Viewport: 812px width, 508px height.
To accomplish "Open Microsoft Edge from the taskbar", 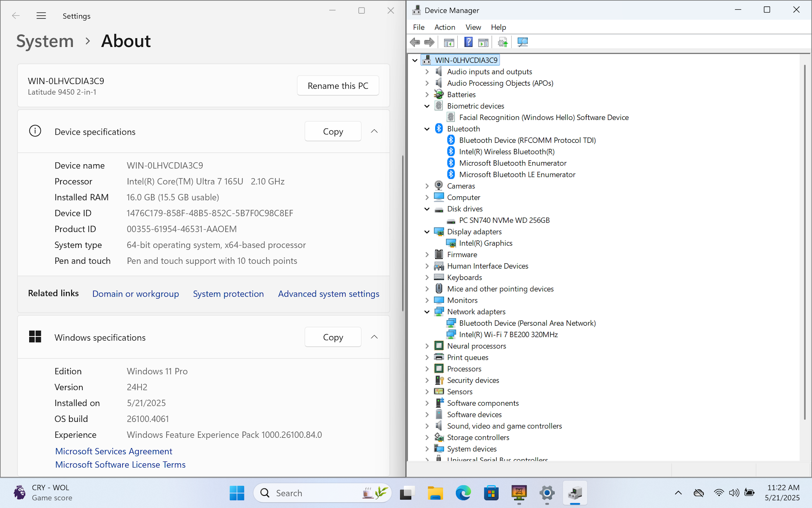I will (463, 493).
